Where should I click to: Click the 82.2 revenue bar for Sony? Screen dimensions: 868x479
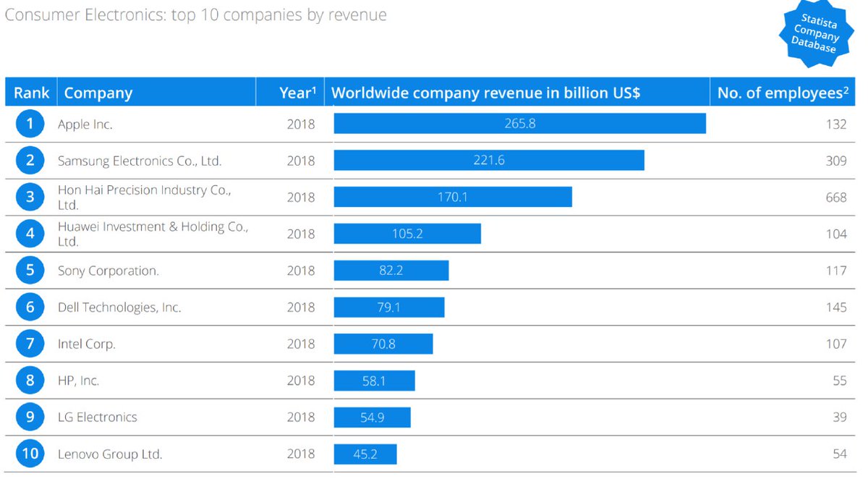[391, 271]
